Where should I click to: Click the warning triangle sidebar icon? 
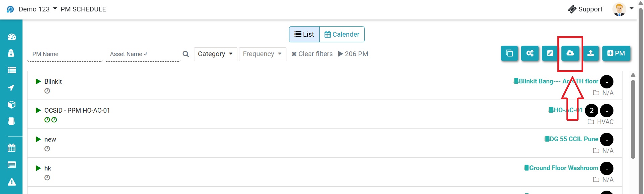pyautogui.click(x=11, y=182)
